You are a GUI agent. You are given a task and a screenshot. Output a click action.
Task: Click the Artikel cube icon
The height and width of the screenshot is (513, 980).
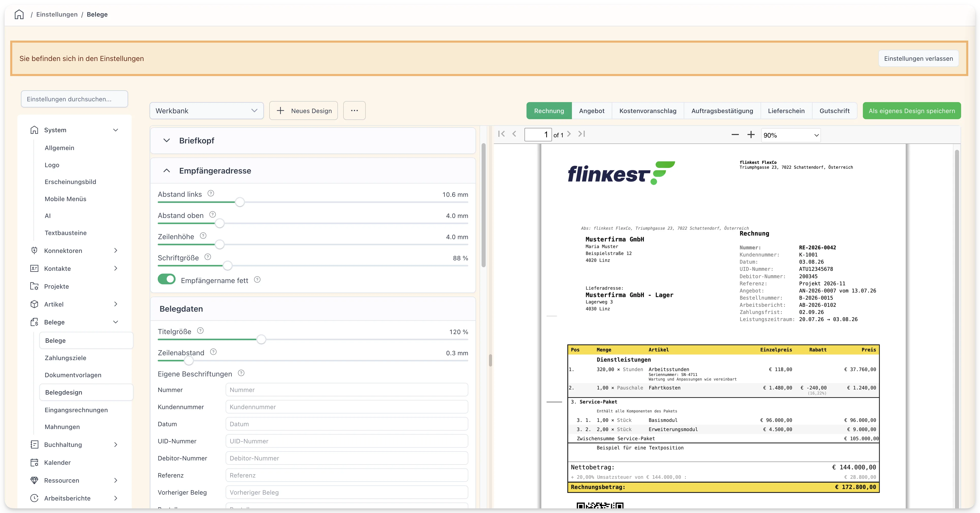[34, 304]
